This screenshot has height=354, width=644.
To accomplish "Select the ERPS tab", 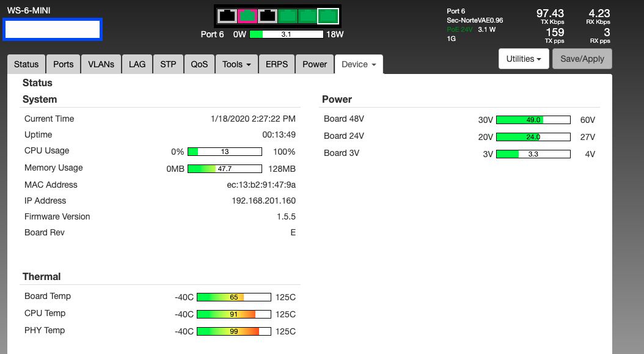I will click(x=277, y=64).
